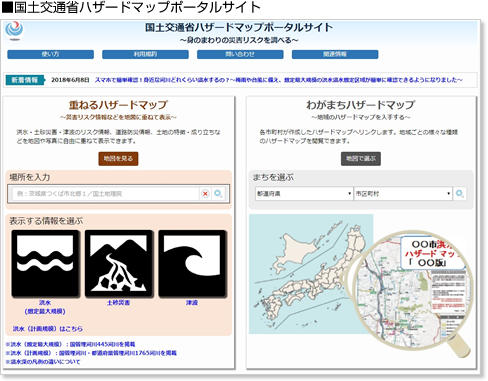Image resolution: width=488 pixels, height=381 pixels.
Task: Open the 津波 text link
Action: click(x=192, y=303)
